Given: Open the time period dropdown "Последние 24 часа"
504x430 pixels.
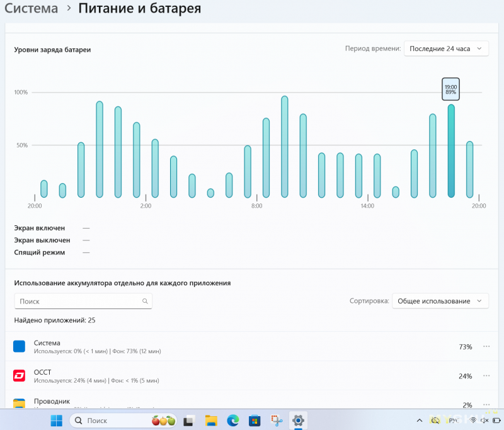Looking at the screenshot, I should tap(446, 48).
